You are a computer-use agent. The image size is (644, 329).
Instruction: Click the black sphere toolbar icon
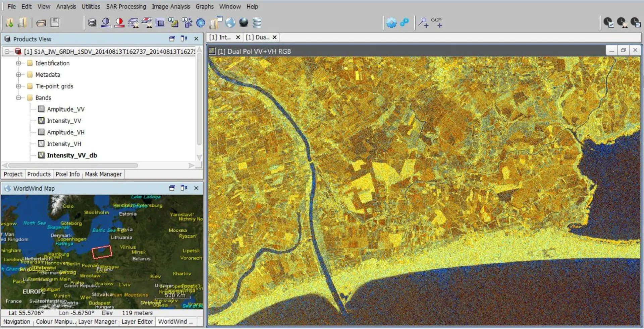pos(244,22)
